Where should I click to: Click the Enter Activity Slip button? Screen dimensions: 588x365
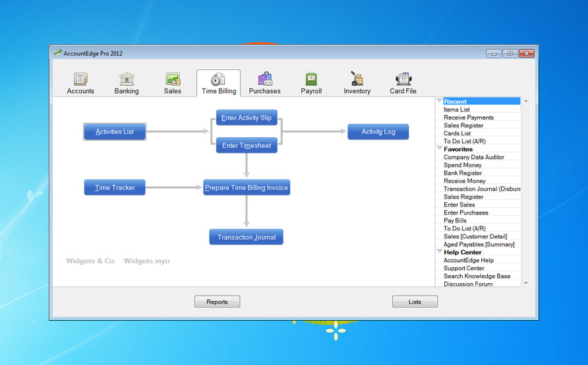(247, 117)
